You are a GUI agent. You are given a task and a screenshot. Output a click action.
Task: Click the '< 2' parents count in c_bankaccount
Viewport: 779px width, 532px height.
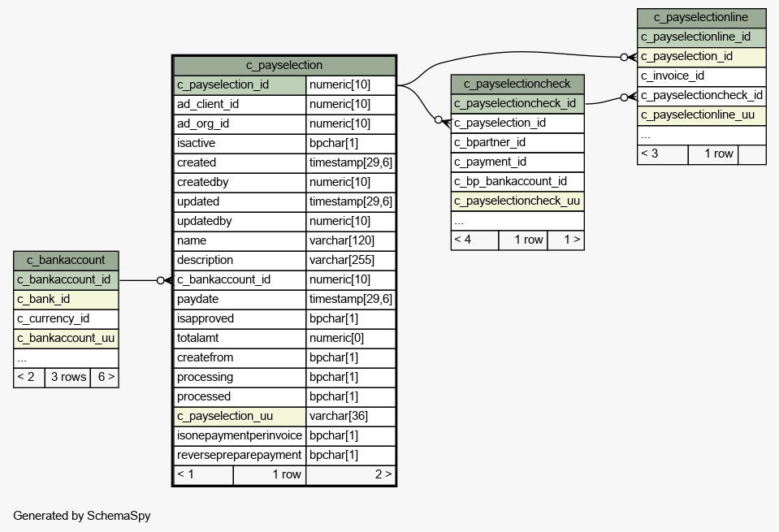pyautogui.click(x=29, y=378)
